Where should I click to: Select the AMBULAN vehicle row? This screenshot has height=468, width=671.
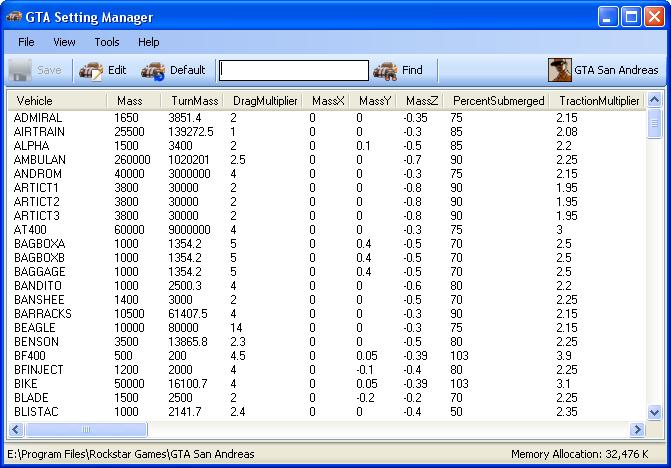[x=327, y=160]
